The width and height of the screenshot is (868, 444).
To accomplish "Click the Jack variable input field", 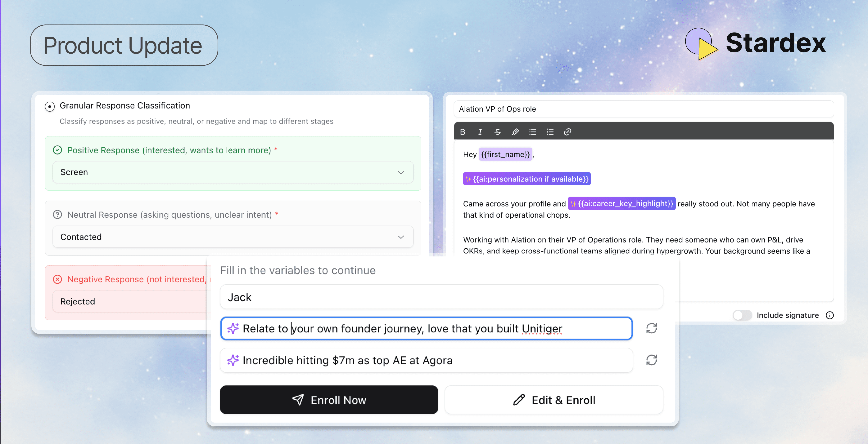I will click(441, 297).
